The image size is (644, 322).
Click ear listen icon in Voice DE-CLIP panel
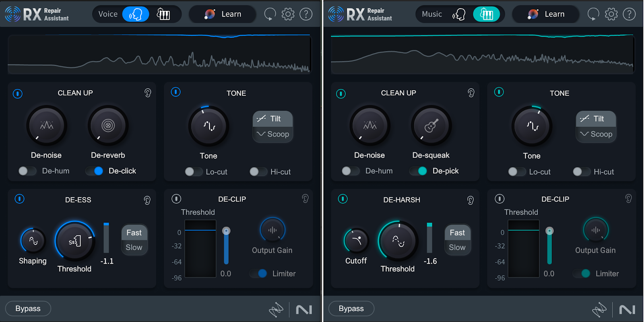point(305,198)
